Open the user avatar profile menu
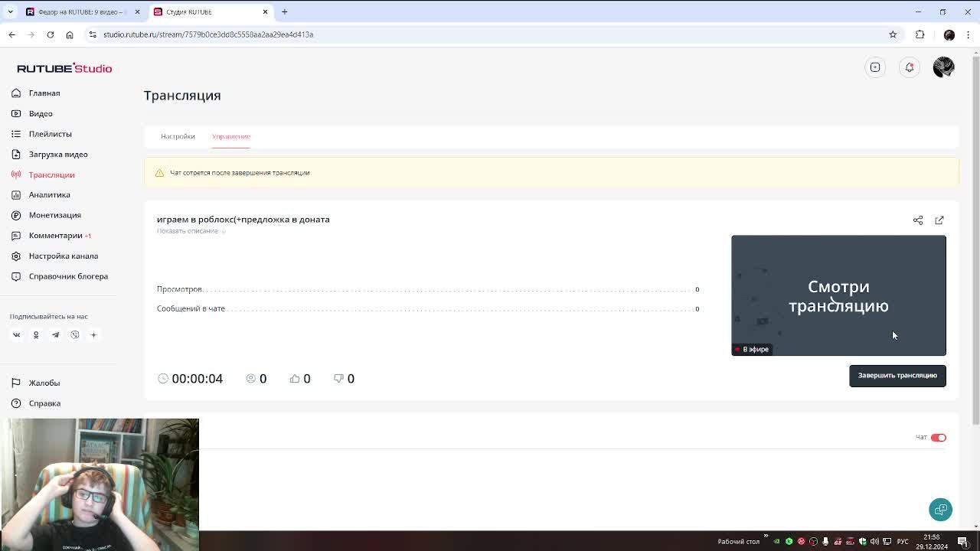Image resolution: width=980 pixels, height=551 pixels. point(943,67)
